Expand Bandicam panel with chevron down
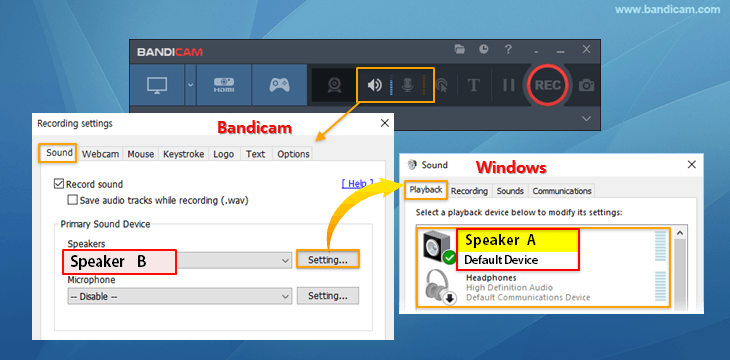Image resolution: width=730 pixels, height=360 pixels. click(x=586, y=119)
